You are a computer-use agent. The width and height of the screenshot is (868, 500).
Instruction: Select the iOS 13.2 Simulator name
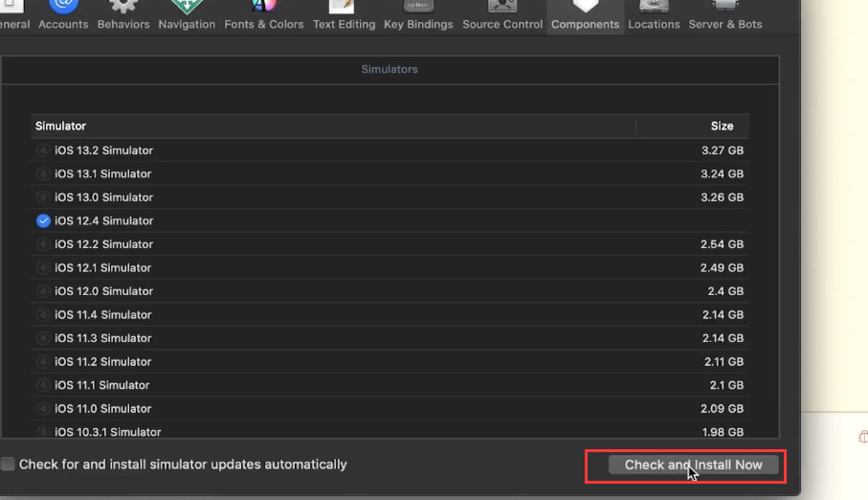tap(103, 150)
